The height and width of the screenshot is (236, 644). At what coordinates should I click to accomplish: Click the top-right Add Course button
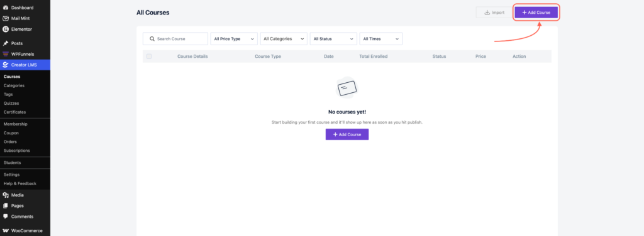(x=536, y=13)
